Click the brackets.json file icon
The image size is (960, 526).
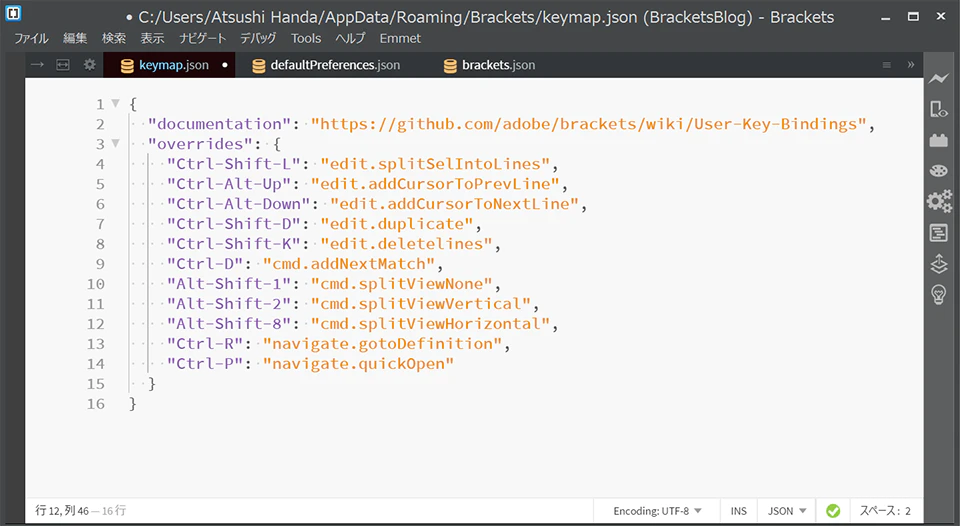coord(450,66)
